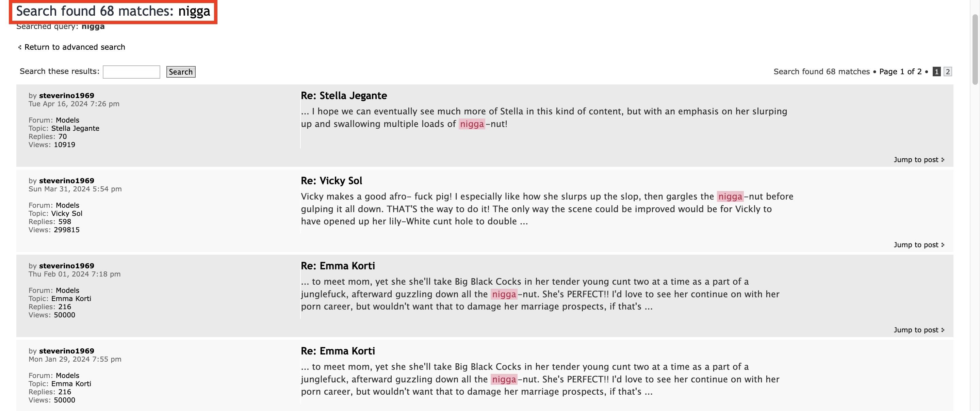The width and height of the screenshot is (980, 411).
Task: View steverino1969 profile from the Apr 16 post
Action: [67, 96]
